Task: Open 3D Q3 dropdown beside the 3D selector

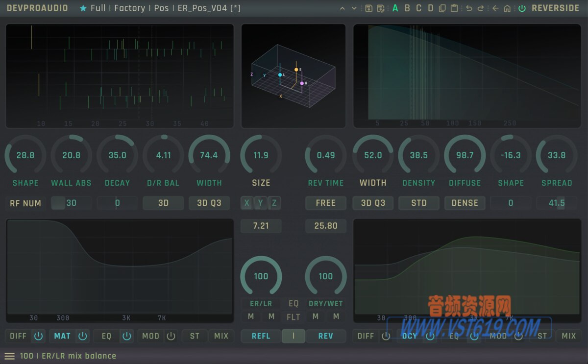Action: pyautogui.click(x=209, y=203)
